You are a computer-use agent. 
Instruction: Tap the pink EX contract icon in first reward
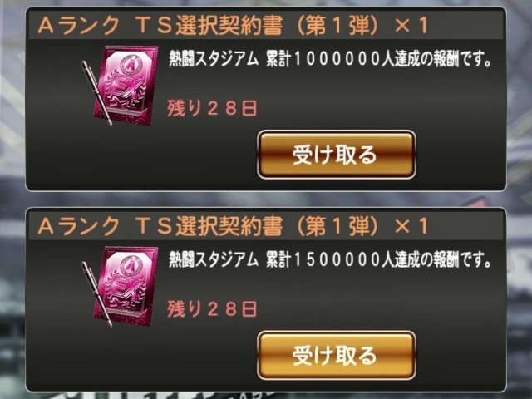pos(126,85)
